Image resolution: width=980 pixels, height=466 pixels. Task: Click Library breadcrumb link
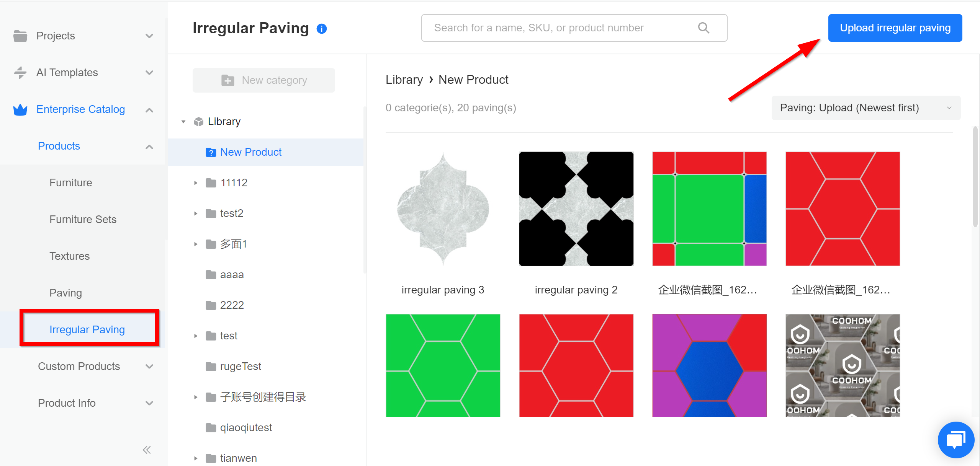(404, 80)
